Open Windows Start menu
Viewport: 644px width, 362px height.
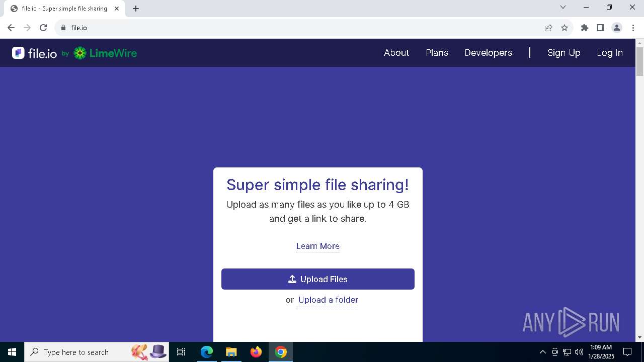[x=12, y=352]
